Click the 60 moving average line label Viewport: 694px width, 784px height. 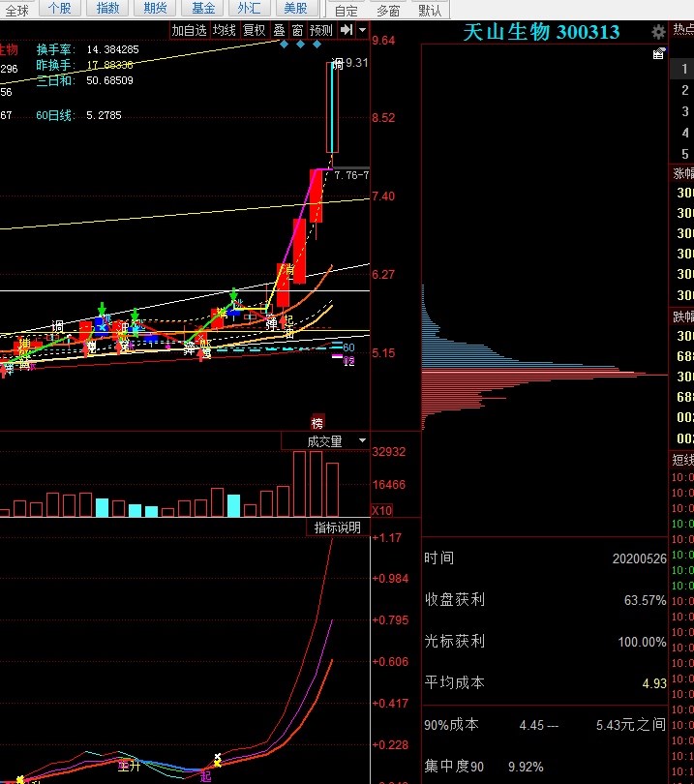pyautogui.click(x=348, y=347)
